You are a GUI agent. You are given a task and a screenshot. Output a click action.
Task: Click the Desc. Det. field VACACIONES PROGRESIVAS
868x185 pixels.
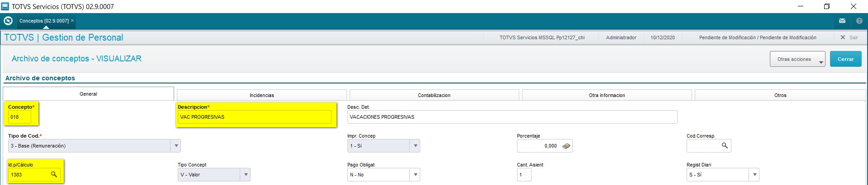(x=512, y=117)
